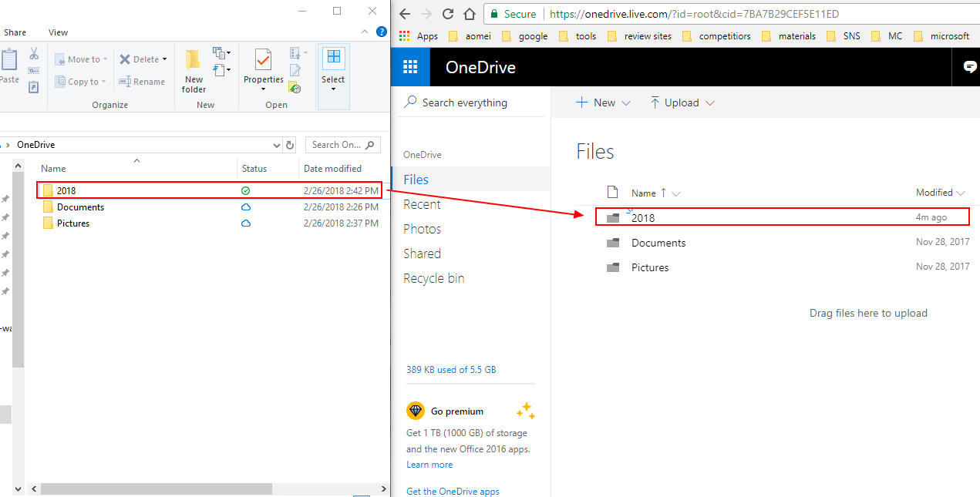This screenshot has width=980, height=497.
Task: Click Get the OneDrive apps link
Action: coord(453,492)
